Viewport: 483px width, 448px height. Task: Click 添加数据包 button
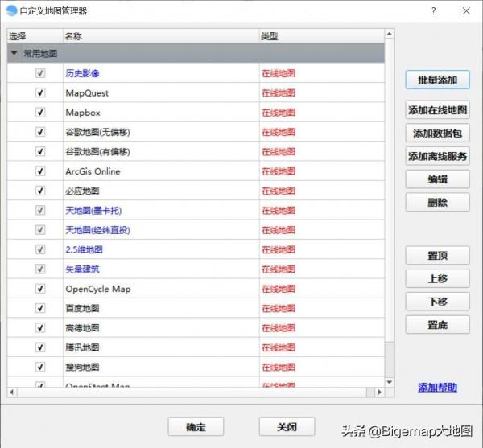coord(437,134)
